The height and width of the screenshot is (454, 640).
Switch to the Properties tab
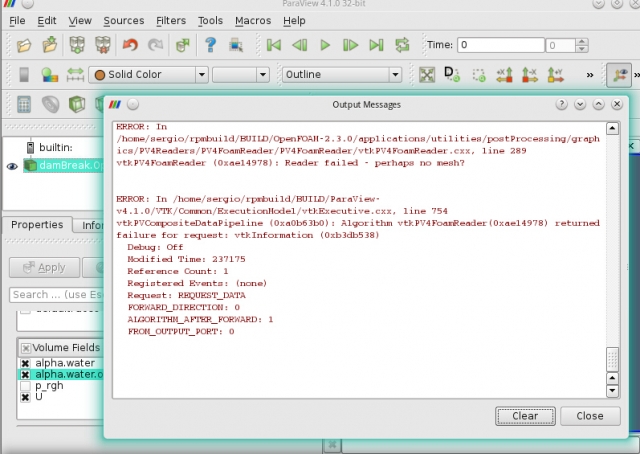[x=36, y=225]
